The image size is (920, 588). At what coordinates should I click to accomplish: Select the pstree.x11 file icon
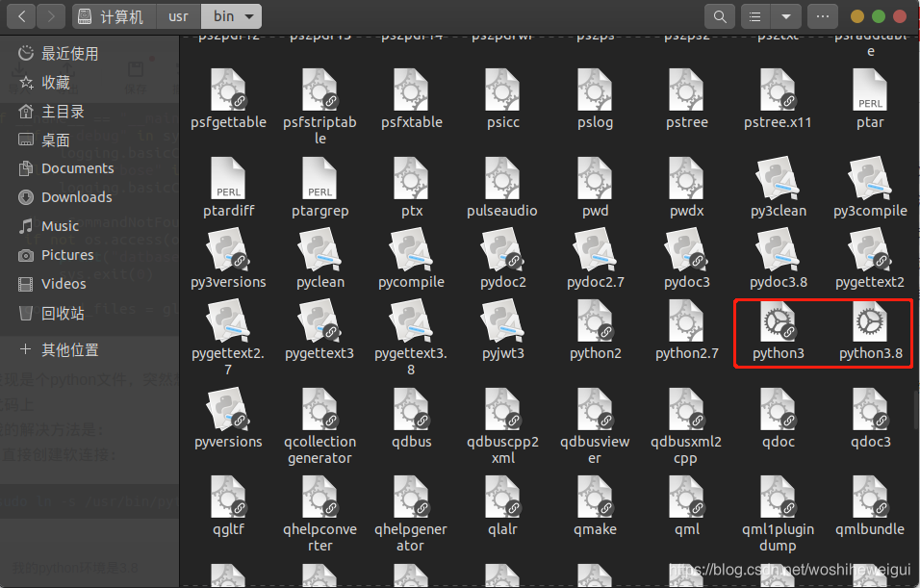click(x=778, y=89)
